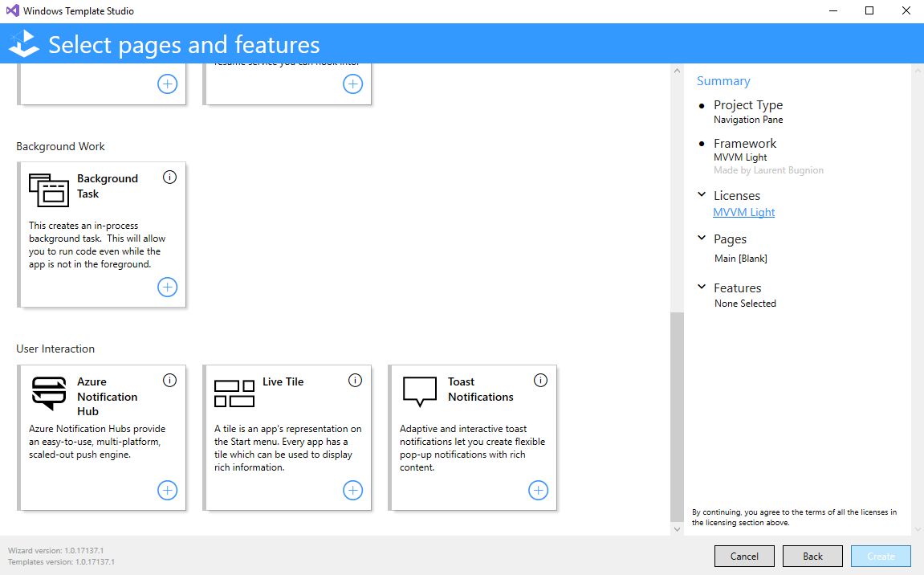
Task: Add the Azure Notification Hub feature
Action: [x=167, y=490]
